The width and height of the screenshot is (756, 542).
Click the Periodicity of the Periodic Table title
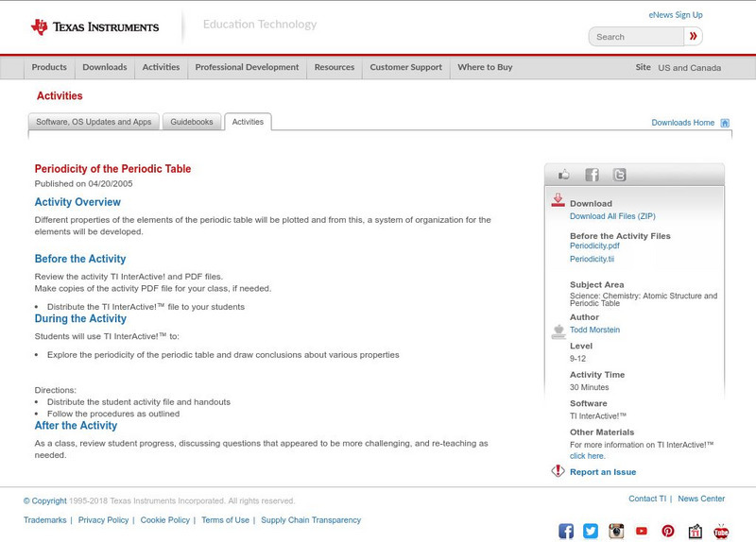[112, 169]
